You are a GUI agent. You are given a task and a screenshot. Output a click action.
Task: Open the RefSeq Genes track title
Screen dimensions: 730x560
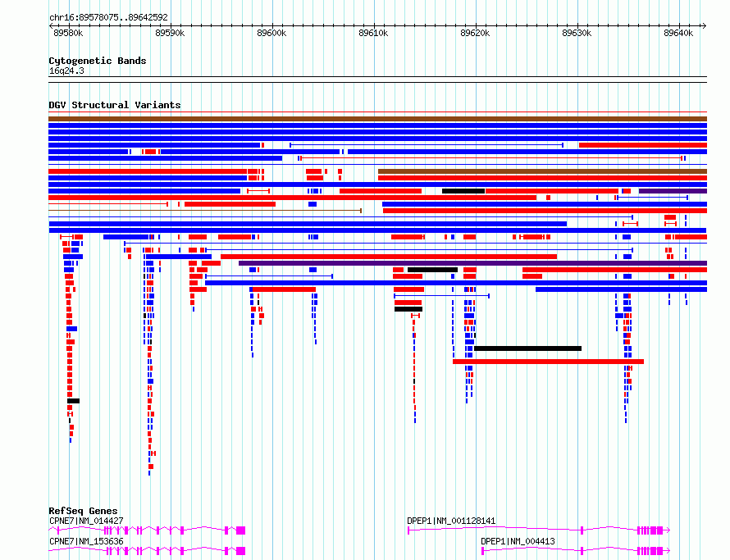[83, 511]
